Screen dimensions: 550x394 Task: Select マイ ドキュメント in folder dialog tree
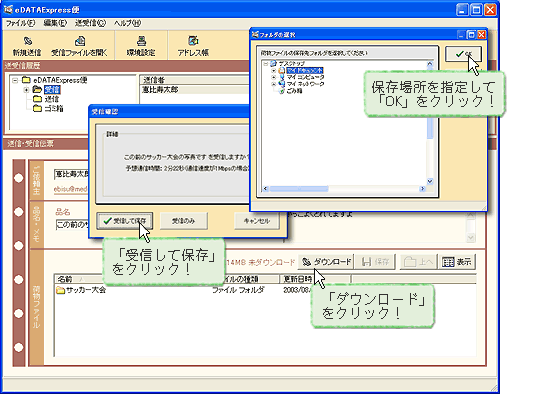click(304, 71)
